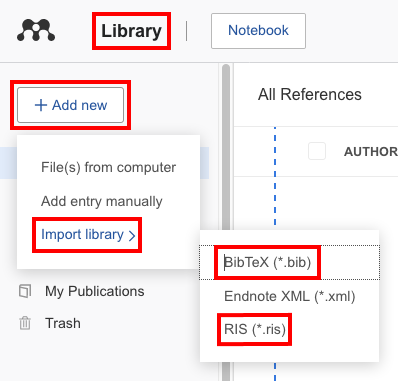Click the My Publications folder icon

25,291
